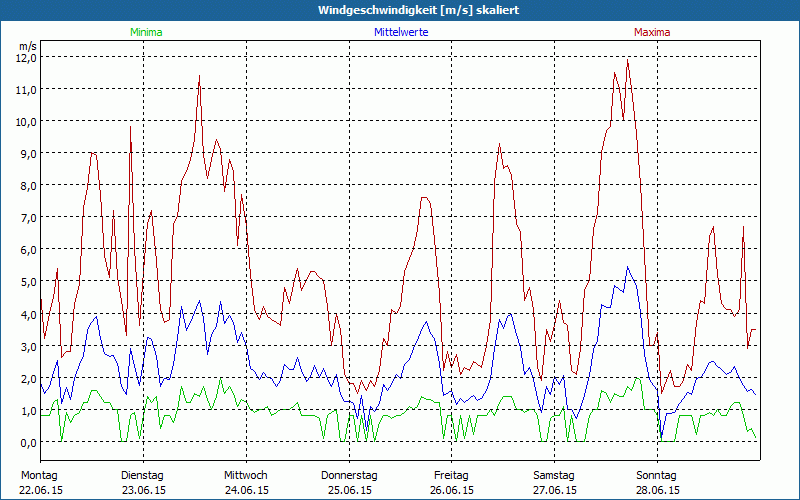
Task: Click the Windgeschwindigkeit chart title bar
Action: (400, 9)
